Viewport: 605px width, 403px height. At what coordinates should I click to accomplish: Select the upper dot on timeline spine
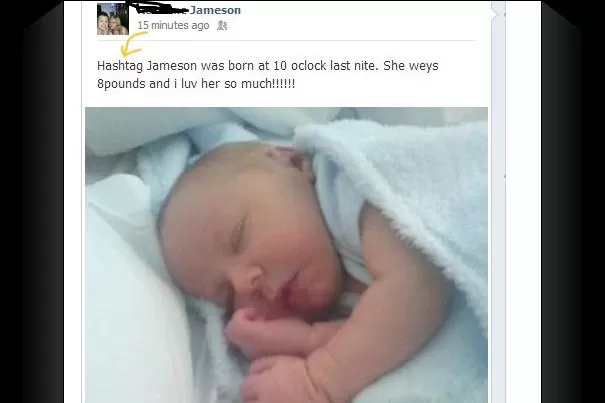tap(504, 15)
